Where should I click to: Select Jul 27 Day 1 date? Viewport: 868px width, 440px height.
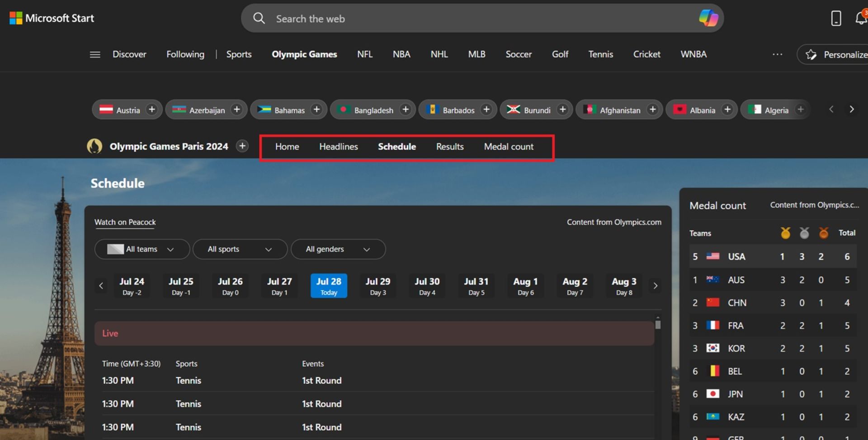(279, 286)
